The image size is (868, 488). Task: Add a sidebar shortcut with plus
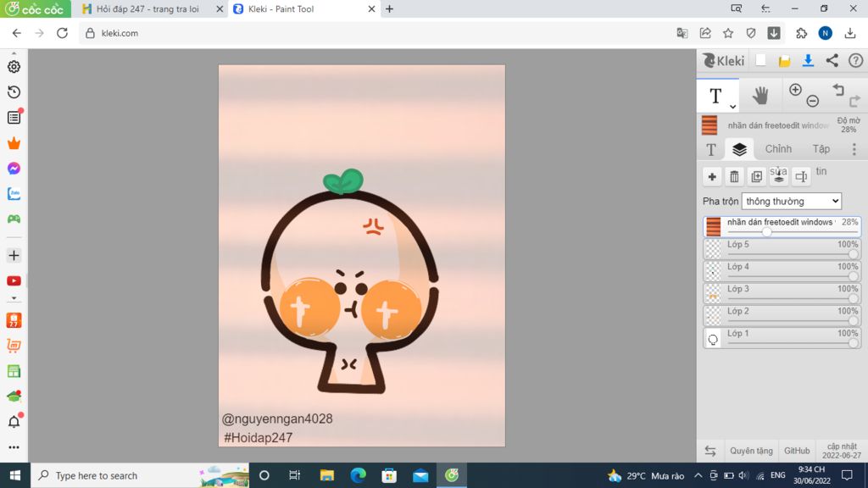click(14, 256)
